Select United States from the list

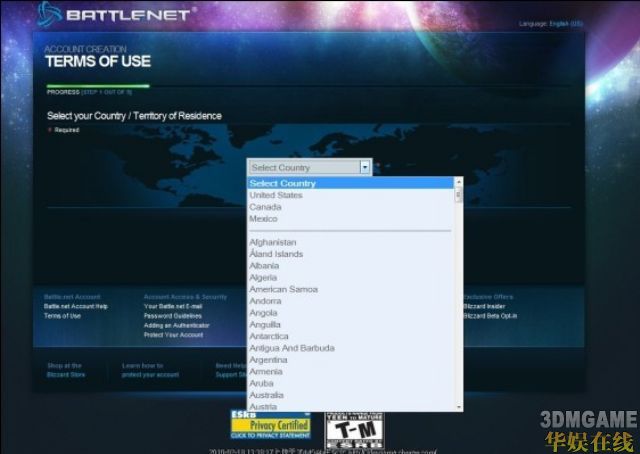click(350, 195)
